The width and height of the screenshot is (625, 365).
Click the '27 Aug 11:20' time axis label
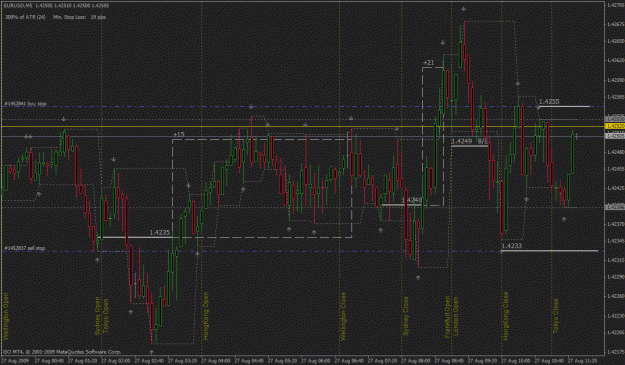[x=583, y=361]
